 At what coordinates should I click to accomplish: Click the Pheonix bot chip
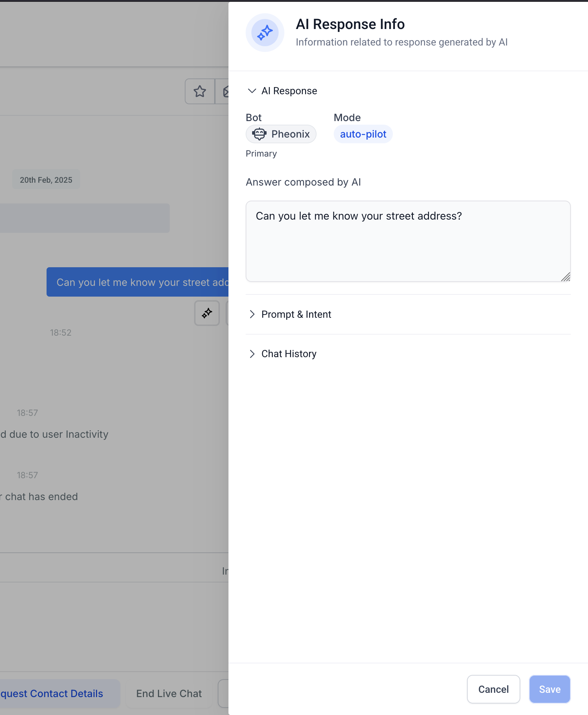pyautogui.click(x=281, y=134)
